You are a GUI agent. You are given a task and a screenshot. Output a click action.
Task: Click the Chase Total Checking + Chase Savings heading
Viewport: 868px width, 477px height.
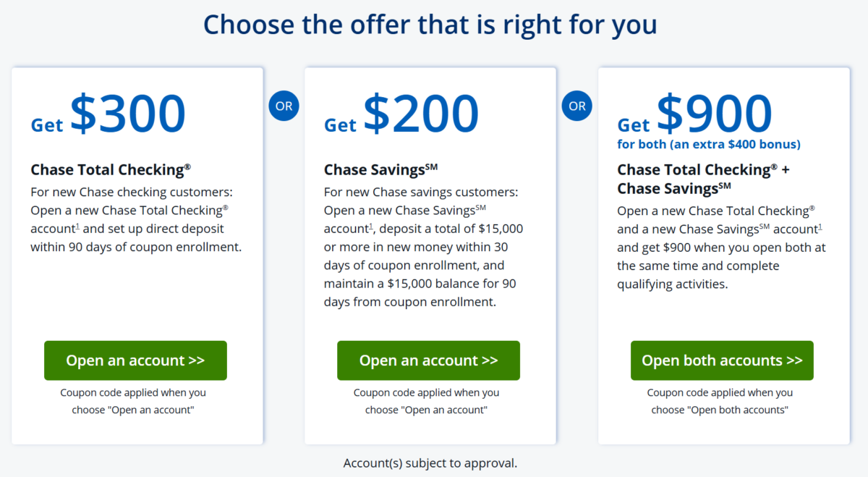[x=702, y=179]
